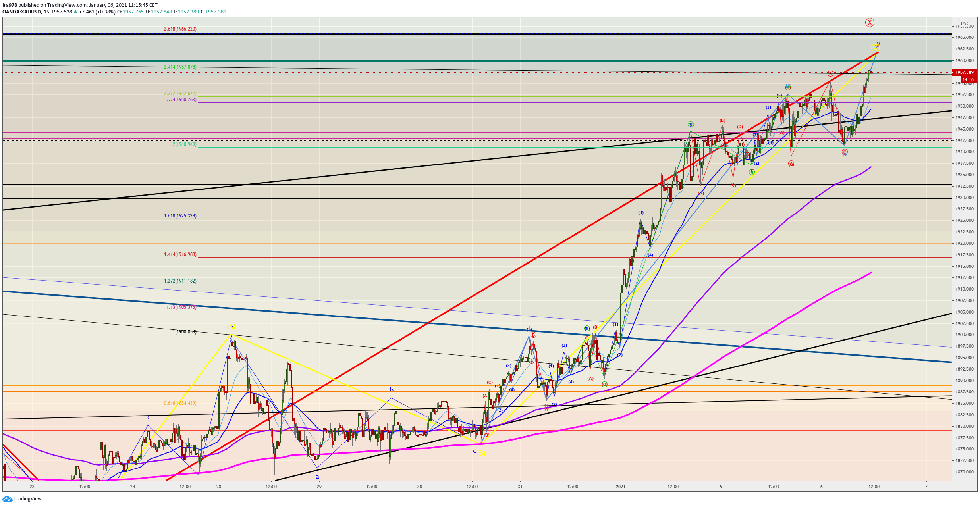
Task: Click the 2021 date label on time axis
Action: coord(620,487)
